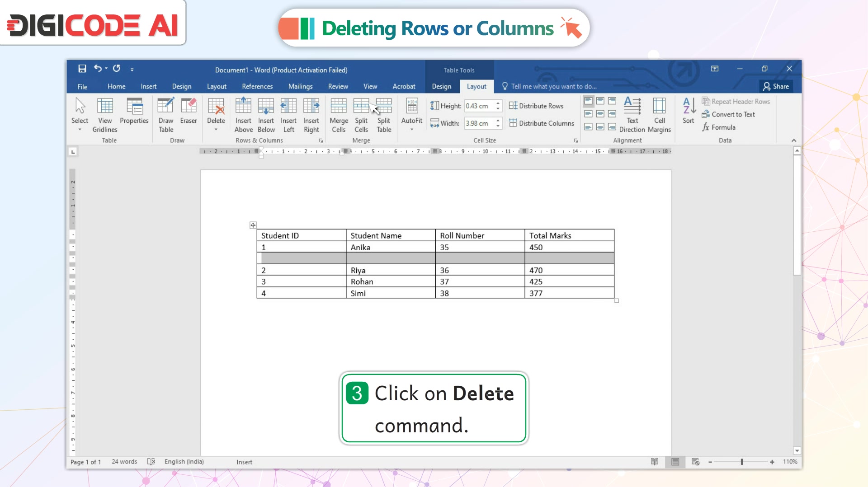This screenshot has height=487, width=868.
Task: Decrease column Width with down spinner
Action: click(498, 126)
